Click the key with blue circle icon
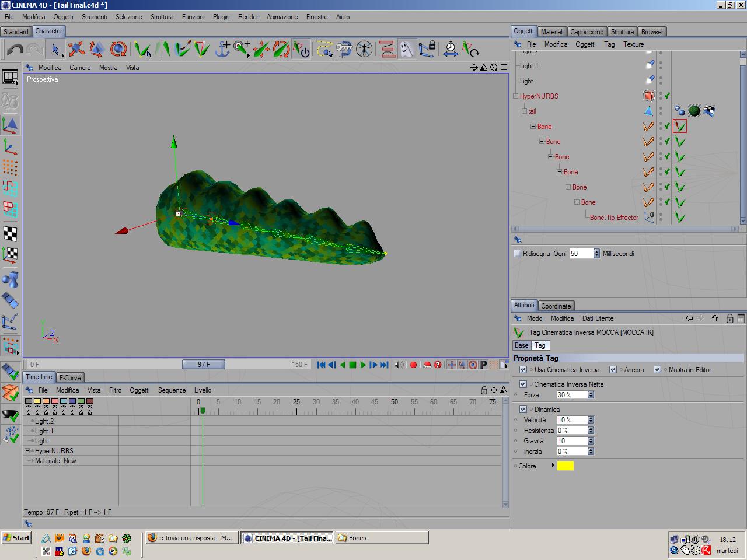This screenshot has width=747, height=560. click(x=344, y=49)
